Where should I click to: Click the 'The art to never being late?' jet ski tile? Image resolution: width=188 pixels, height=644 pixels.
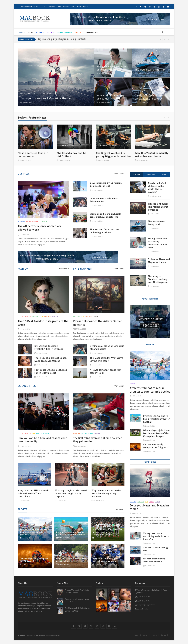point(151,63)
